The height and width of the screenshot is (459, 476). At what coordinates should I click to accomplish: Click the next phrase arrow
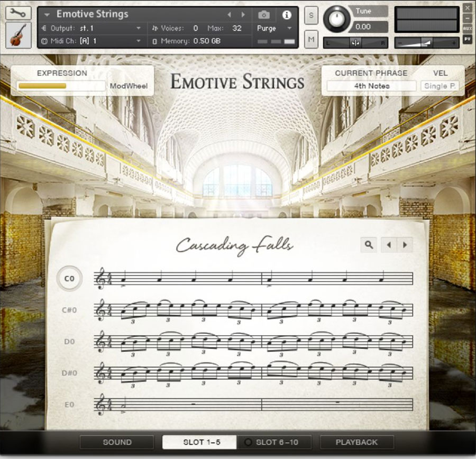tap(405, 244)
